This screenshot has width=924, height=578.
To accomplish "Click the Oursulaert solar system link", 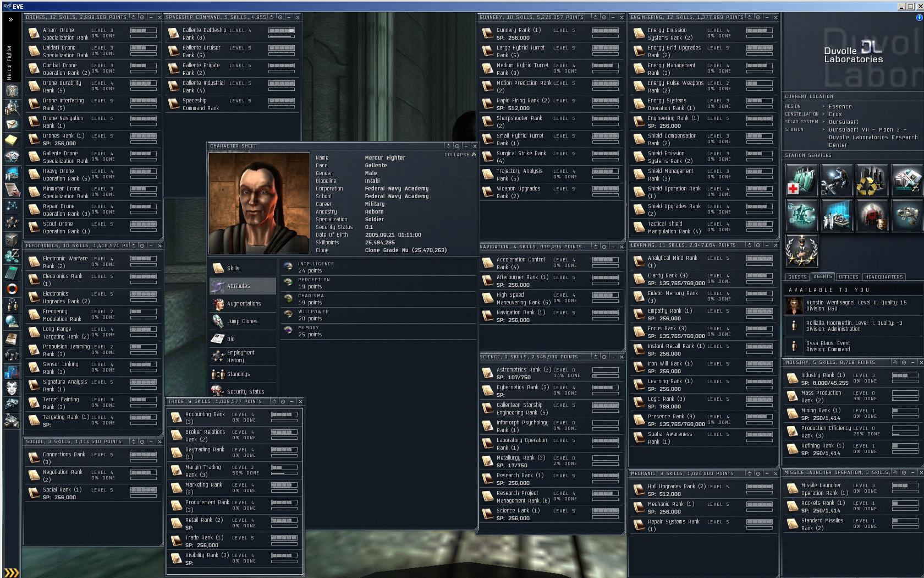I will (843, 122).
